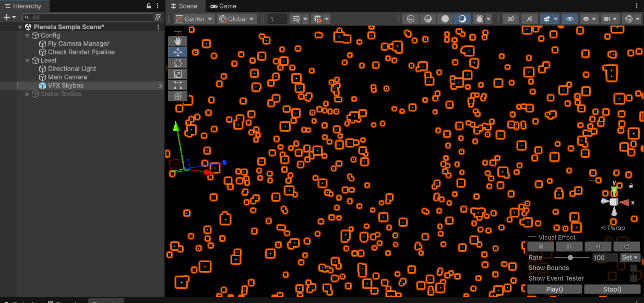644x303 pixels.
Task: Select the Rect transform tool
Action: pos(177,85)
